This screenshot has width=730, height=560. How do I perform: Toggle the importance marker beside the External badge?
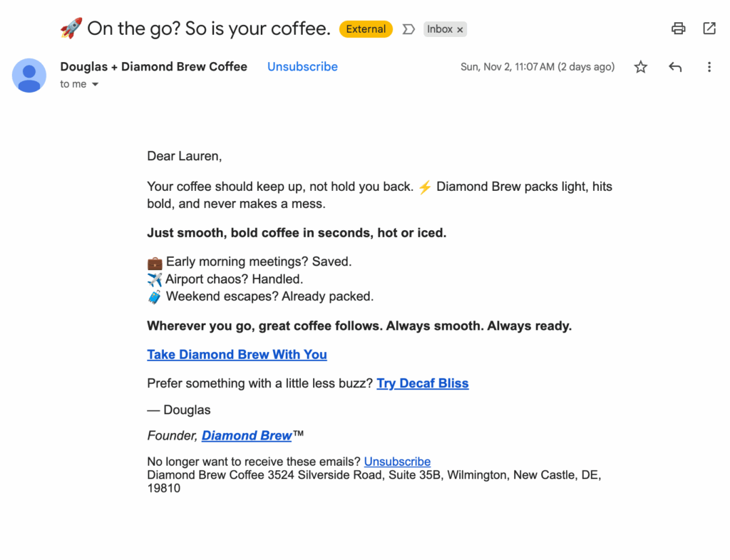tap(407, 29)
